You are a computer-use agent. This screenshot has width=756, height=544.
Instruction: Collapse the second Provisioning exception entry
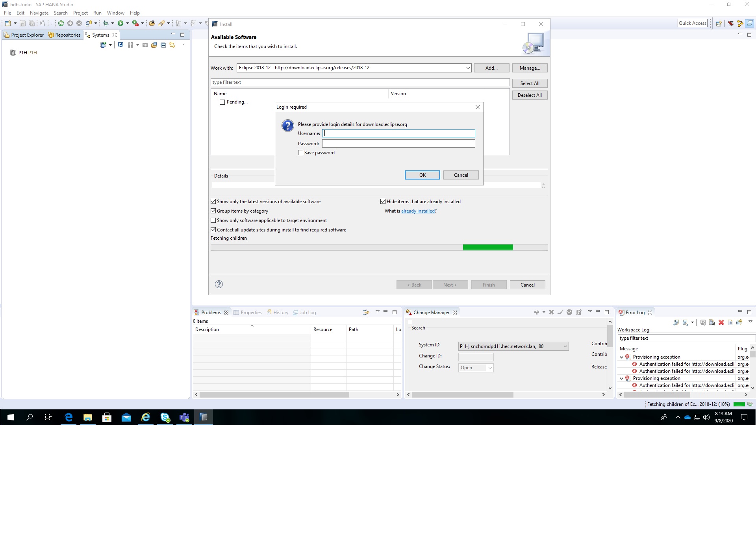click(x=622, y=378)
